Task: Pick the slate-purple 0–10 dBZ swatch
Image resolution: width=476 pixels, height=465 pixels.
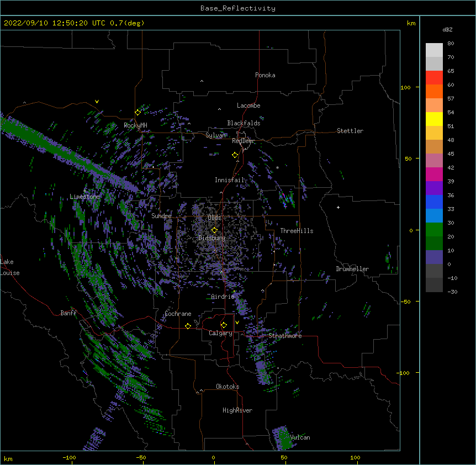Action: click(x=434, y=257)
